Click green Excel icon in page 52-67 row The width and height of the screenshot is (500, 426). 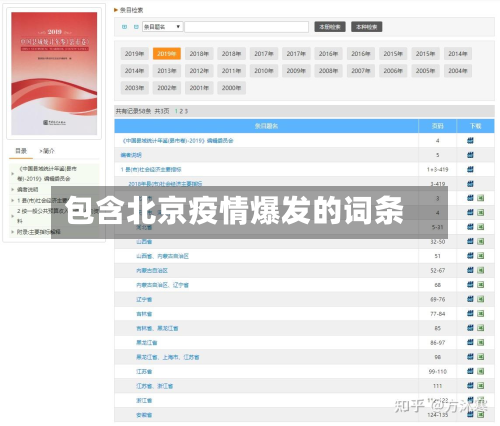(x=480, y=270)
